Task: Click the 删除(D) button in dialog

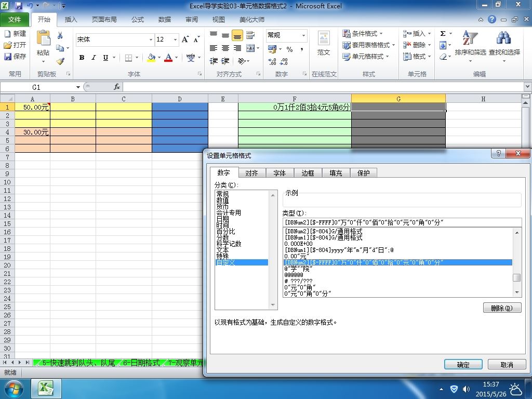Action: pos(502,308)
